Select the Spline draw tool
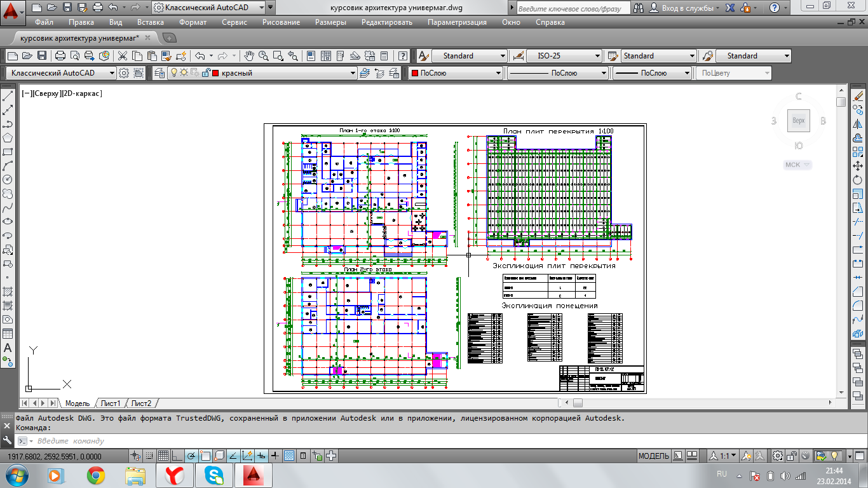 pos(8,208)
